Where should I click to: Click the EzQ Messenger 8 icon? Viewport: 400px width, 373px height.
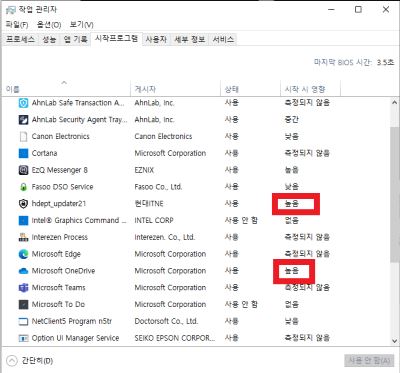23,170
